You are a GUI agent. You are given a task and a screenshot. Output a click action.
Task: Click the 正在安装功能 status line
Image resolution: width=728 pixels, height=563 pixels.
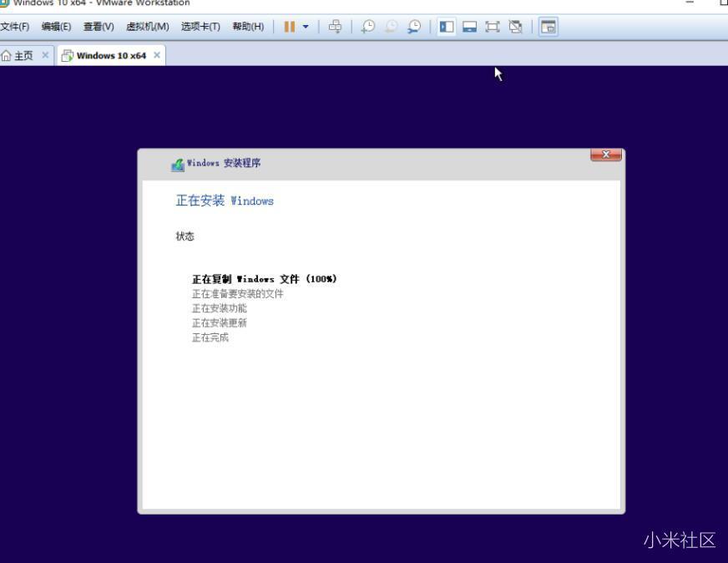click(219, 308)
